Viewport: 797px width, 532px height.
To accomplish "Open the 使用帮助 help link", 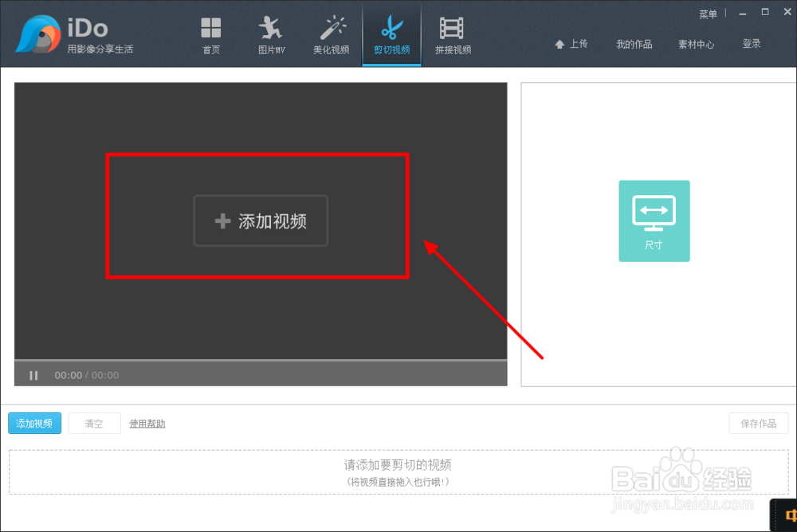I will click(147, 424).
